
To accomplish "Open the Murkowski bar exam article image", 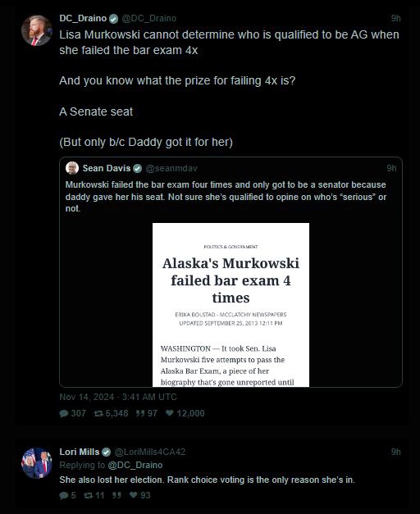I will click(x=231, y=305).
